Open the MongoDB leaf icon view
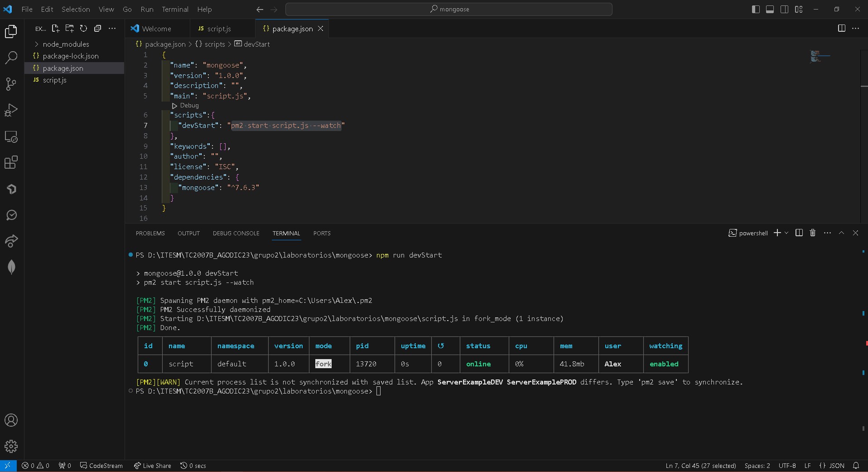 click(11, 267)
